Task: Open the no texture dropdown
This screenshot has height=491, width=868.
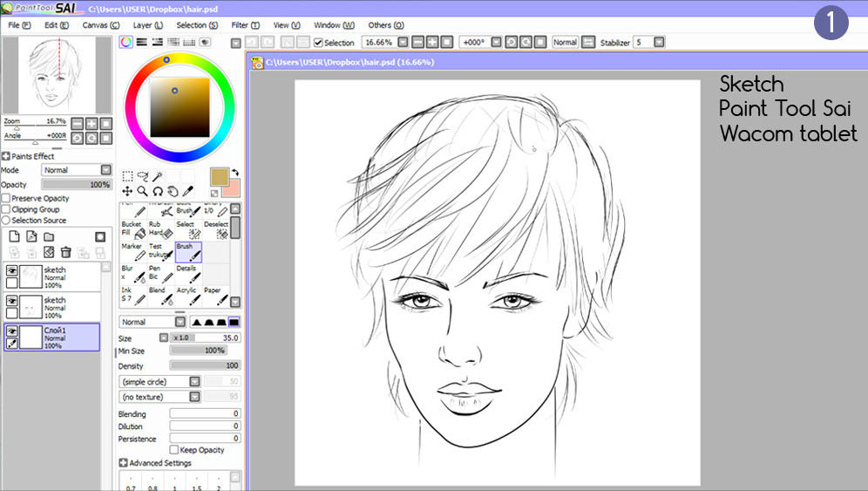Action: pyautogui.click(x=159, y=397)
